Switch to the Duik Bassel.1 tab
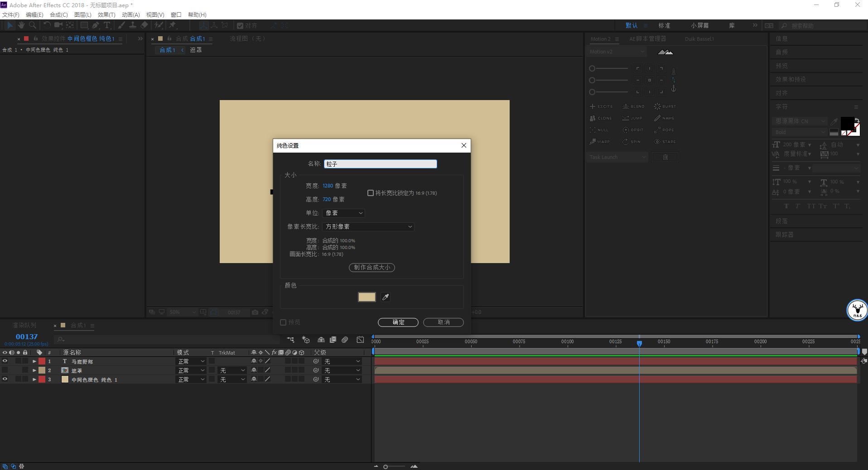868x470 pixels. coord(699,39)
